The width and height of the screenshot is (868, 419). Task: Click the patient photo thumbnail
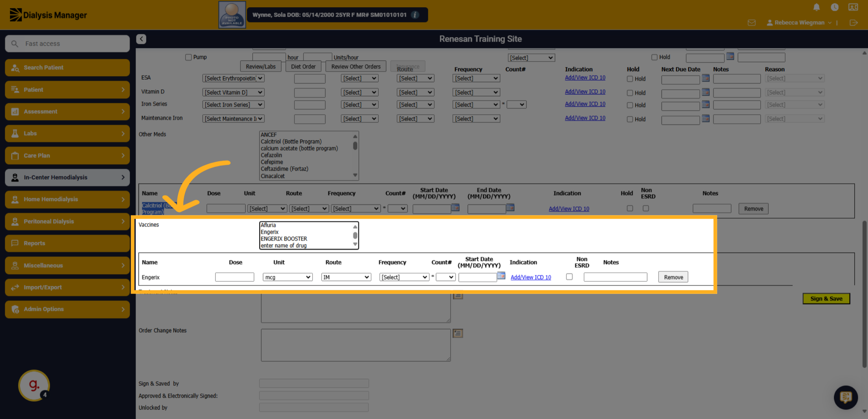232,15
